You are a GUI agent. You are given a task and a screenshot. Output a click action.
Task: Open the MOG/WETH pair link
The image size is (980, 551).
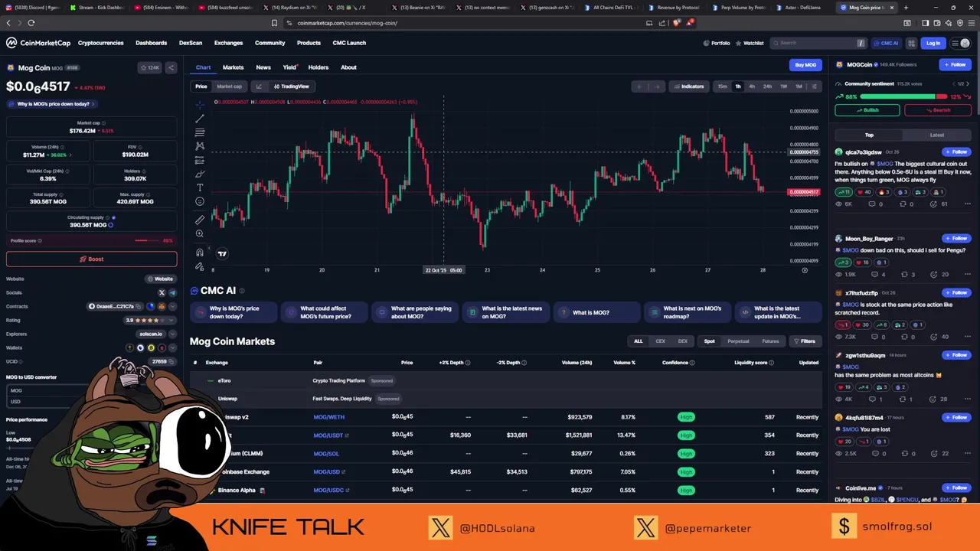coord(328,417)
